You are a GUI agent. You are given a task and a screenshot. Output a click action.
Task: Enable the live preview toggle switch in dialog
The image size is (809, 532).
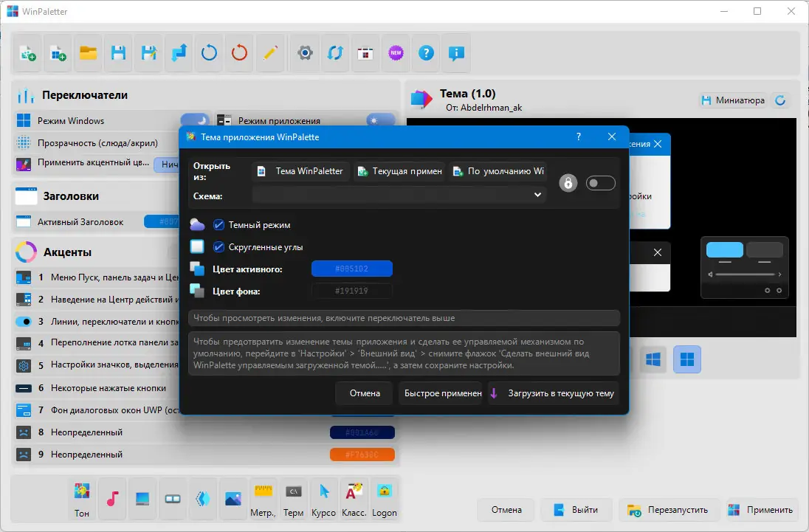(601, 183)
